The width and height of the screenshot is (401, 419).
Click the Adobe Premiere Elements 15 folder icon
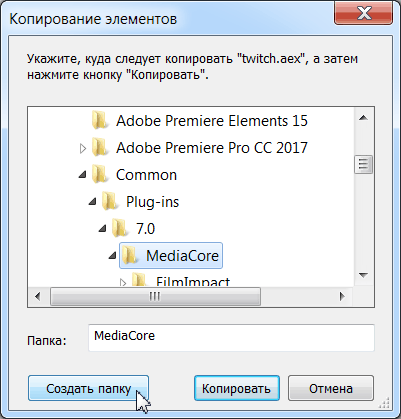100,120
